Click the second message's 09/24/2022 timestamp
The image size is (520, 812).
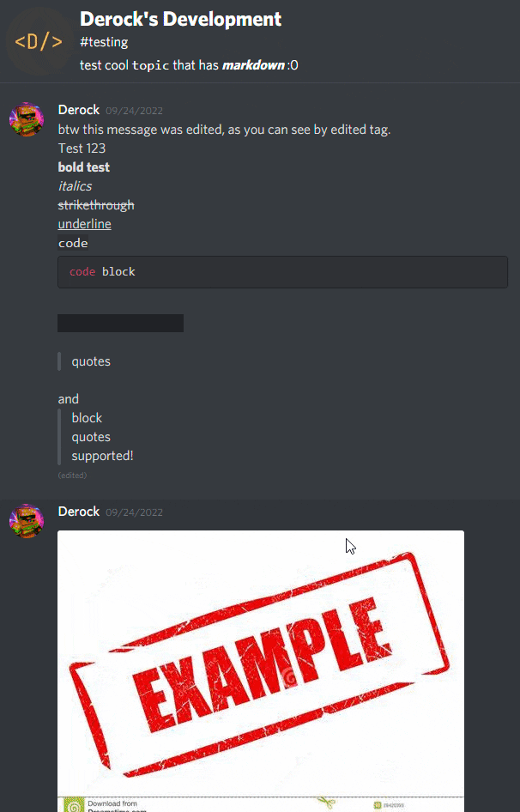coord(134,512)
